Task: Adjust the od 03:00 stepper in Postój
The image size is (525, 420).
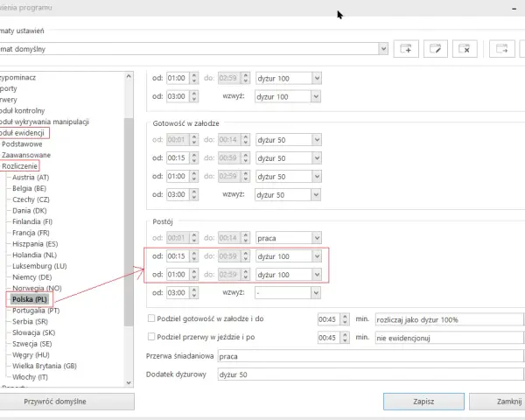Action: click(x=194, y=293)
